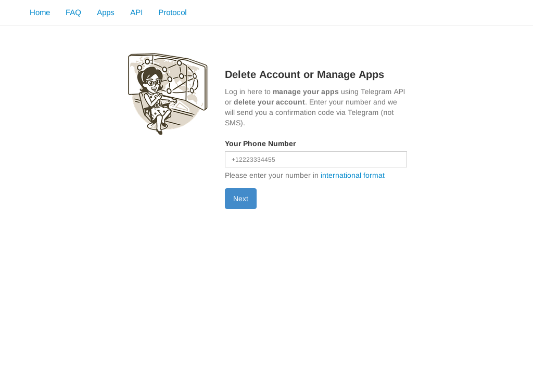Focus the phone number input field
533x392 pixels.
(315, 160)
